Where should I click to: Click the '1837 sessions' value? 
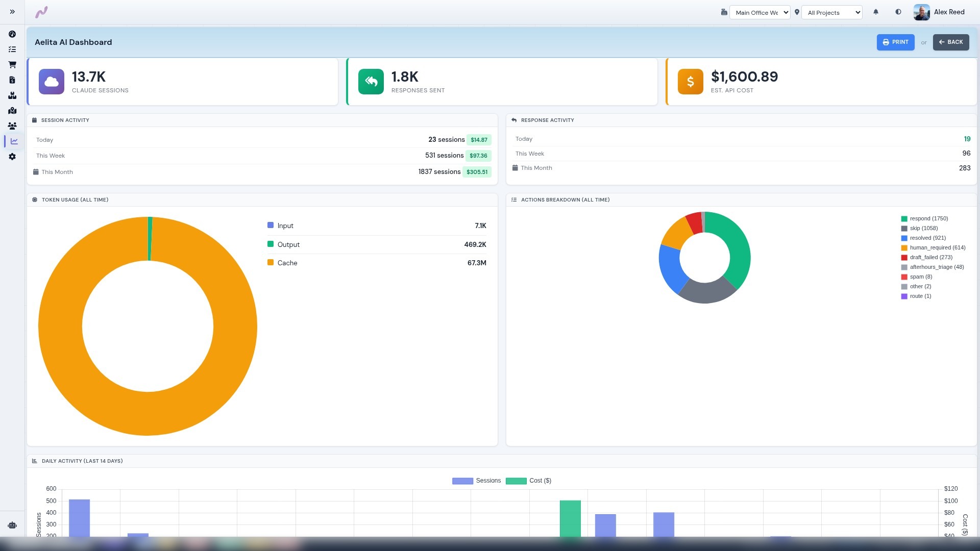click(439, 172)
